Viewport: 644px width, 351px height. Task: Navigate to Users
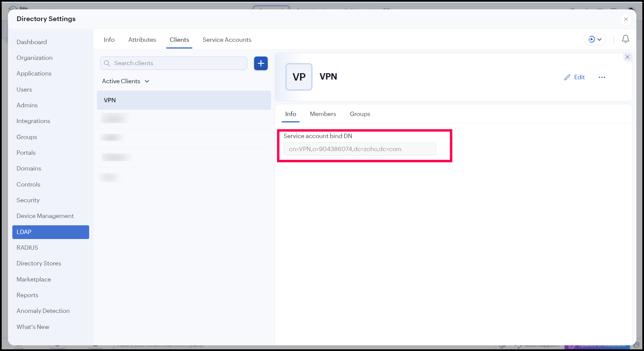click(24, 90)
